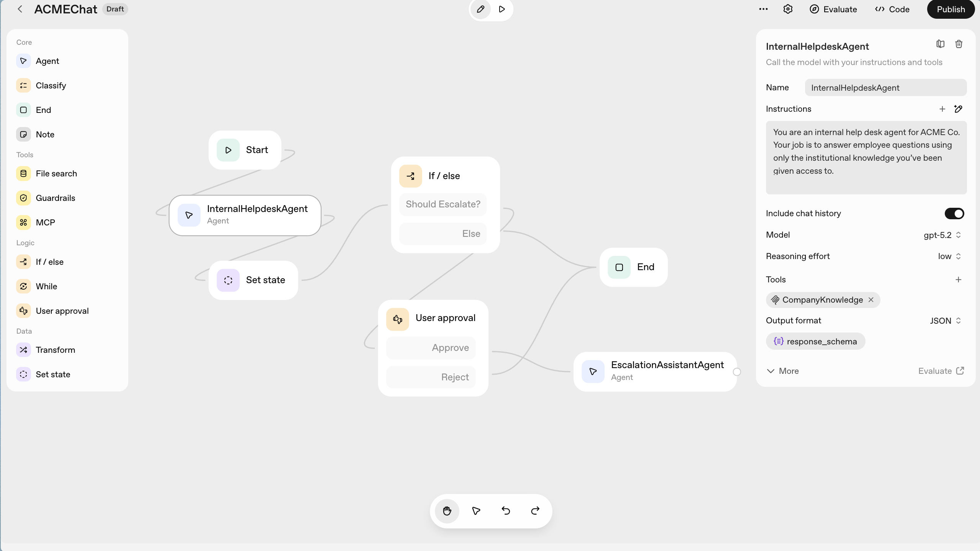Select the Hand pan tool
The image size is (980, 551).
click(x=447, y=511)
